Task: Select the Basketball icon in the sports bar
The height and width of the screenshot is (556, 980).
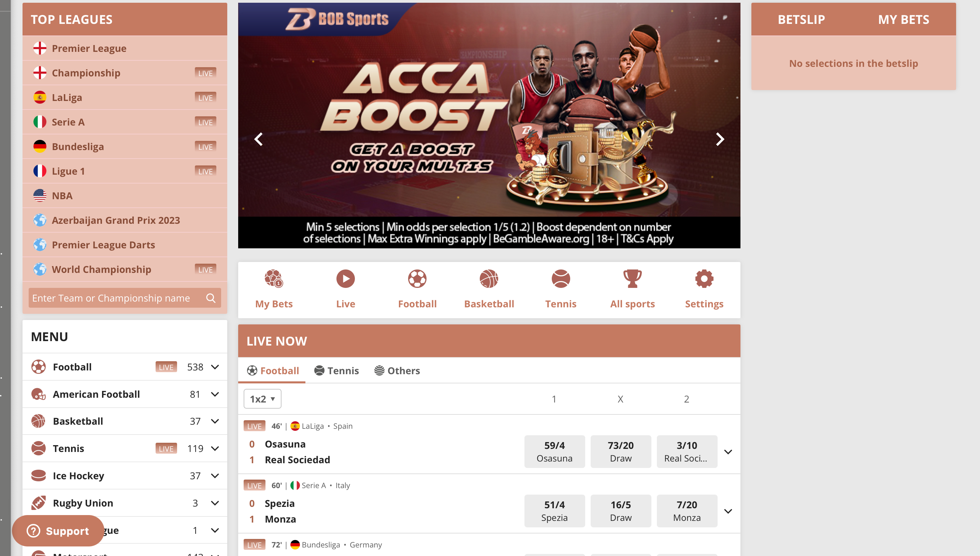Action: [x=489, y=278]
